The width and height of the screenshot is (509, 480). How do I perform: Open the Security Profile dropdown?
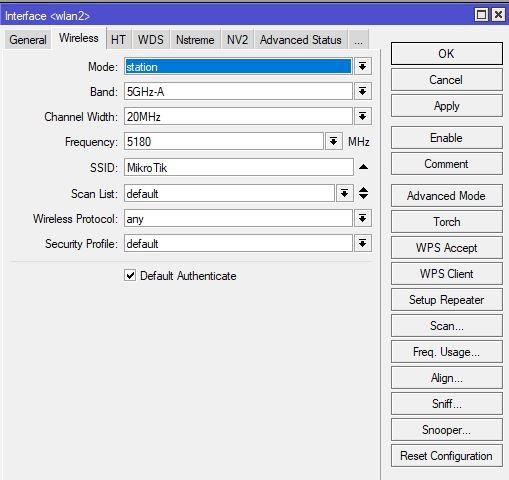[x=363, y=243]
